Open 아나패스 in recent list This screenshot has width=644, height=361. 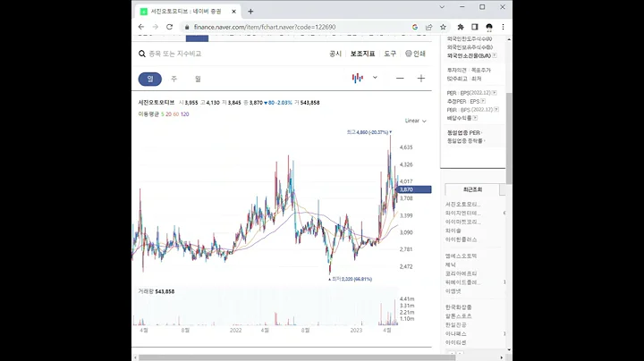tap(455, 333)
